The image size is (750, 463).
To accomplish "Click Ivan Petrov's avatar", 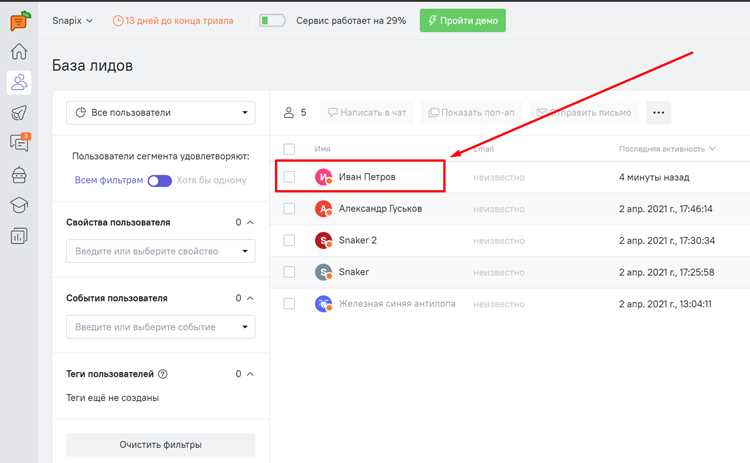I will (323, 177).
